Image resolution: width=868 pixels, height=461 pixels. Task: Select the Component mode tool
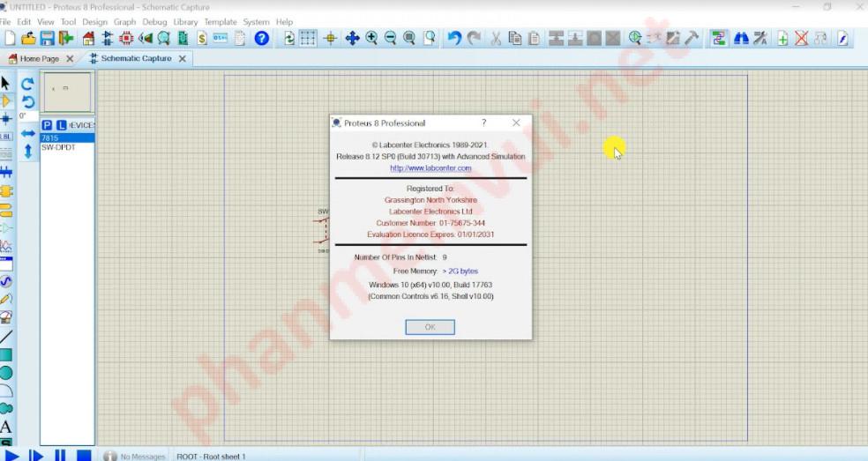(6, 101)
